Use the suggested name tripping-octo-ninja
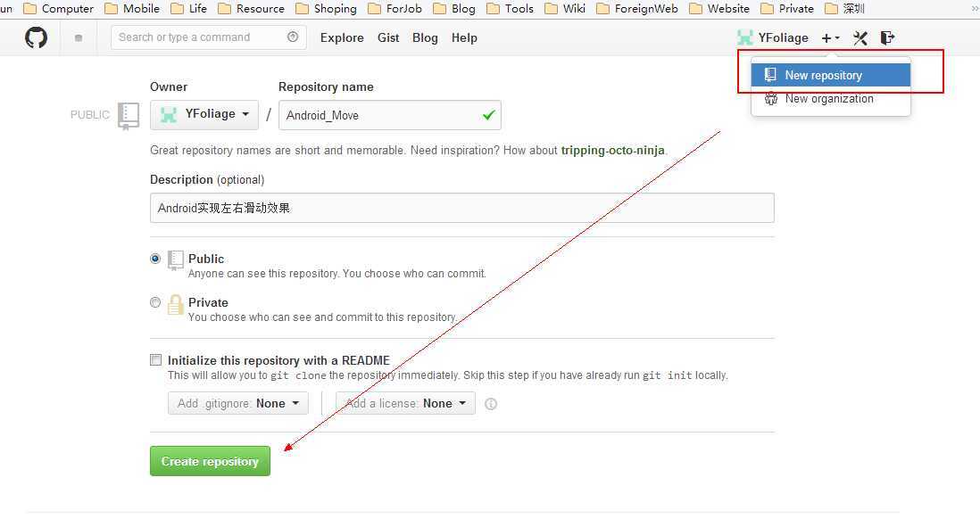This screenshot has width=980, height=527. pyautogui.click(x=612, y=150)
